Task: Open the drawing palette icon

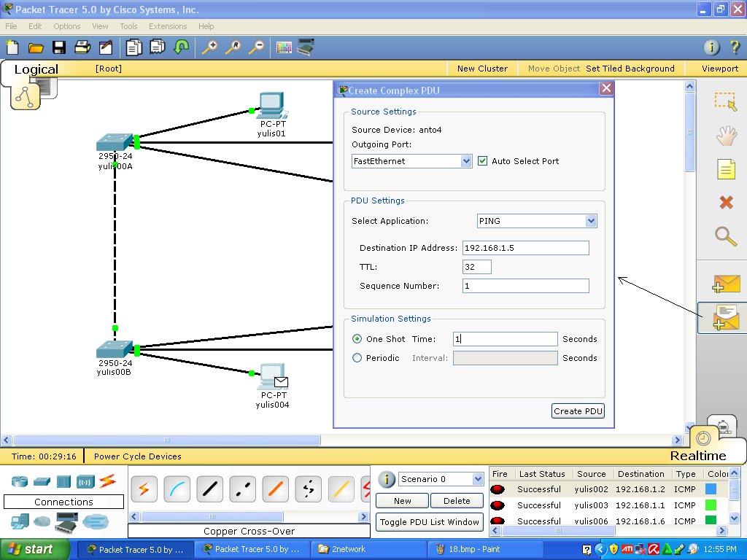Action: (x=284, y=47)
